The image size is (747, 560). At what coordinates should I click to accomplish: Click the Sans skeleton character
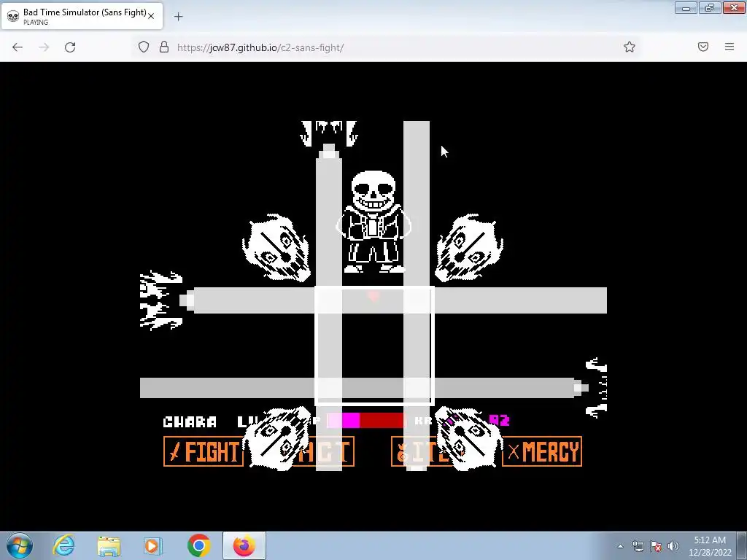pos(373,222)
